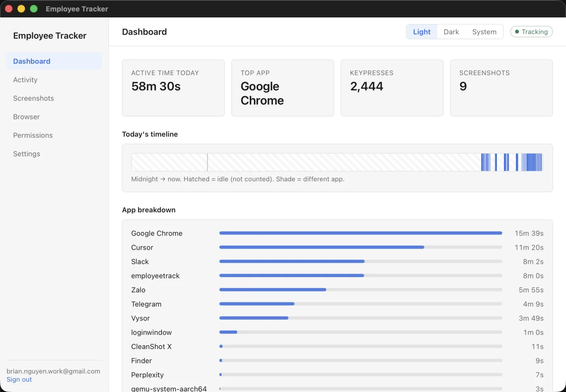Image resolution: width=566 pixels, height=392 pixels.
Task: Click the Zalo app name
Action: (x=138, y=290)
